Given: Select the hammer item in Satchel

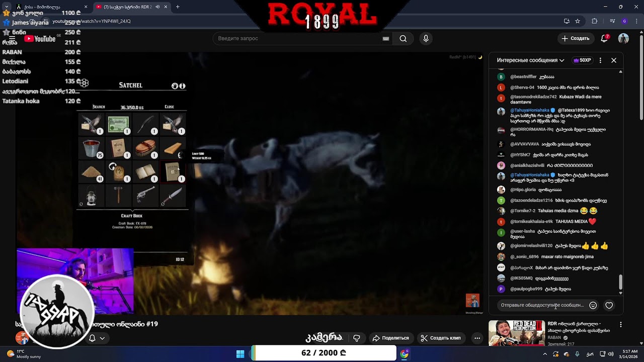Looking at the screenshot, I should (x=118, y=196).
